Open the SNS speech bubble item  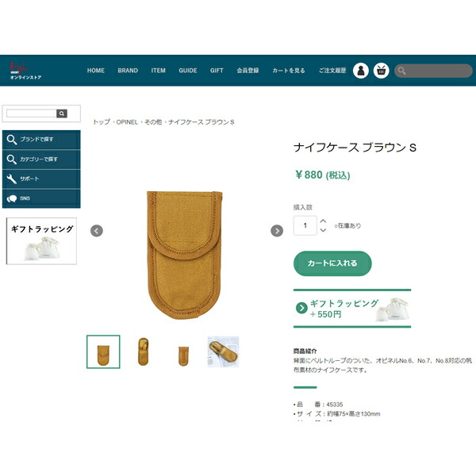coord(41,198)
